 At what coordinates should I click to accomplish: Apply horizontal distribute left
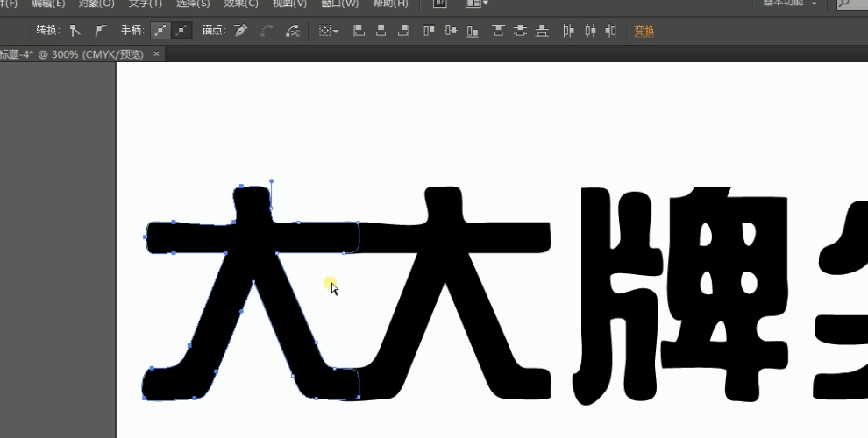[x=568, y=31]
